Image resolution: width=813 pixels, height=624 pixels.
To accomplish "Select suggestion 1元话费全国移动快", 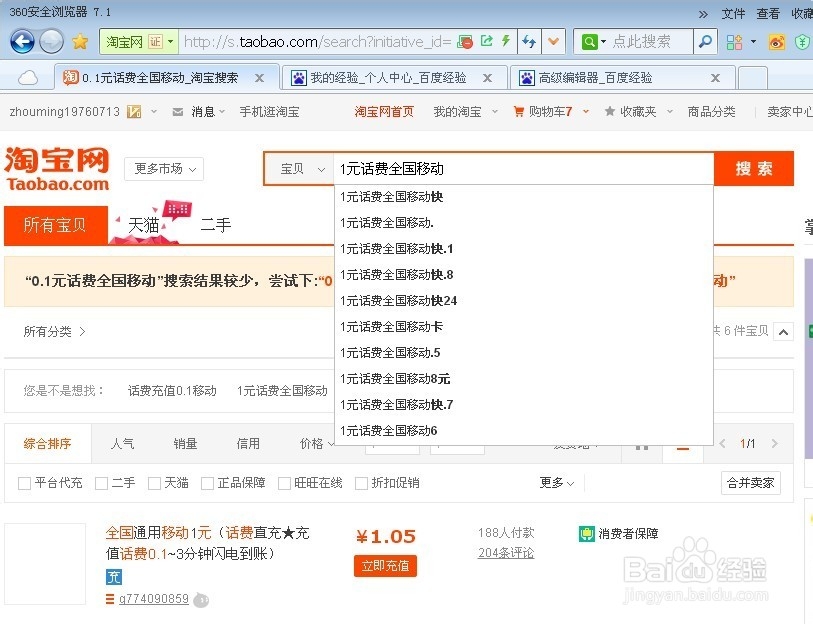I will coord(524,197).
